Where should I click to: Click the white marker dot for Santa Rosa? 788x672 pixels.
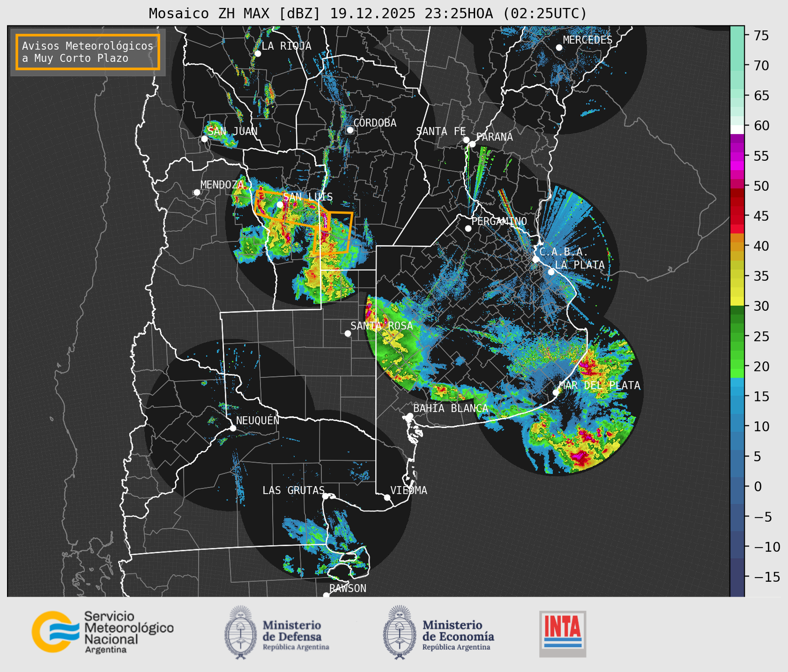pyautogui.click(x=348, y=333)
